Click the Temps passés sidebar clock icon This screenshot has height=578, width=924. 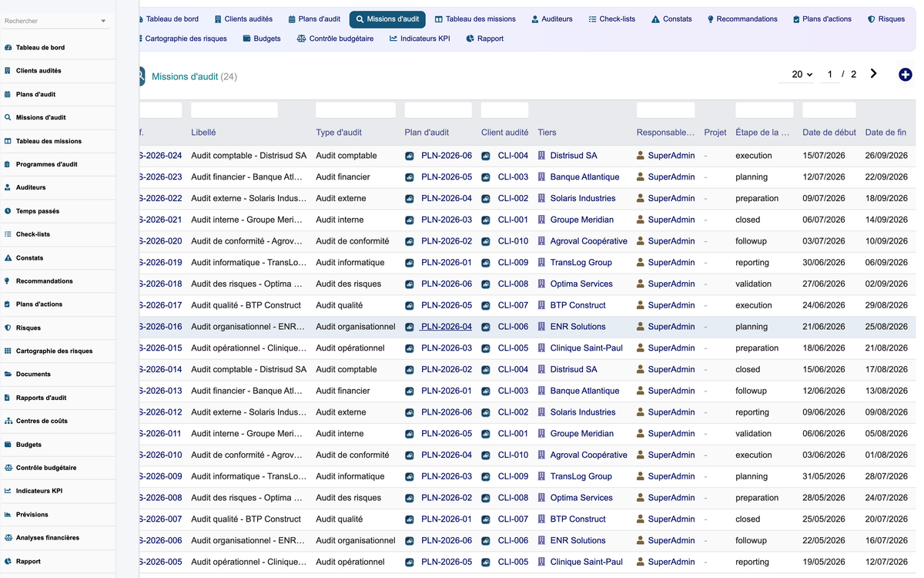8,211
